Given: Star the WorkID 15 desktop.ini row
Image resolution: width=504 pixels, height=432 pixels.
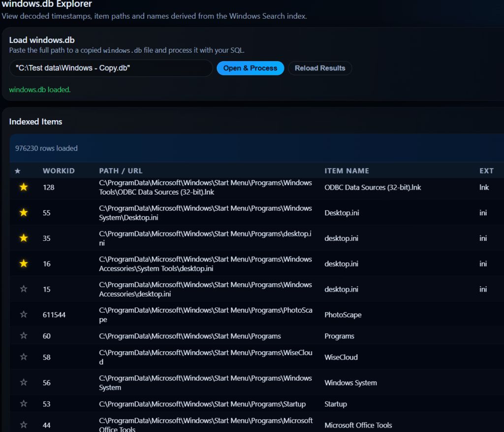Looking at the screenshot, I should pos(23,289).
